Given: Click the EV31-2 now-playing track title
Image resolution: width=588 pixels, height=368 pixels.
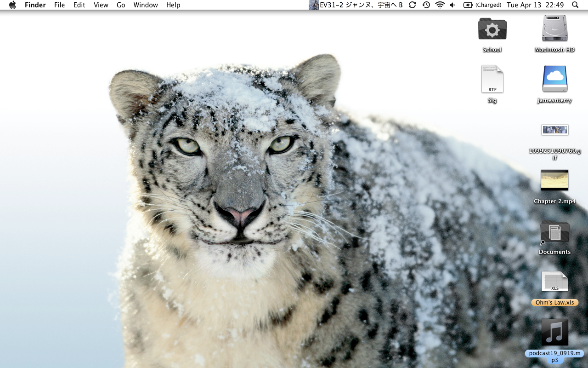Looking at the screenshot, I should click(x=361, y=5).
